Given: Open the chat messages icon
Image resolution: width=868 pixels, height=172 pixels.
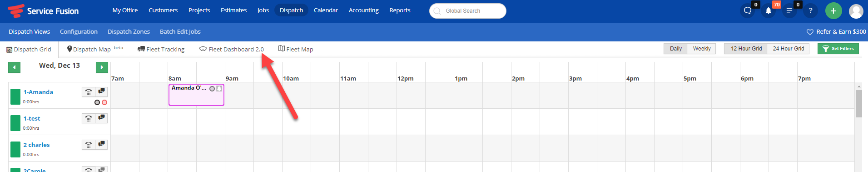Looking at the screenshot, I should coord(747,10).
